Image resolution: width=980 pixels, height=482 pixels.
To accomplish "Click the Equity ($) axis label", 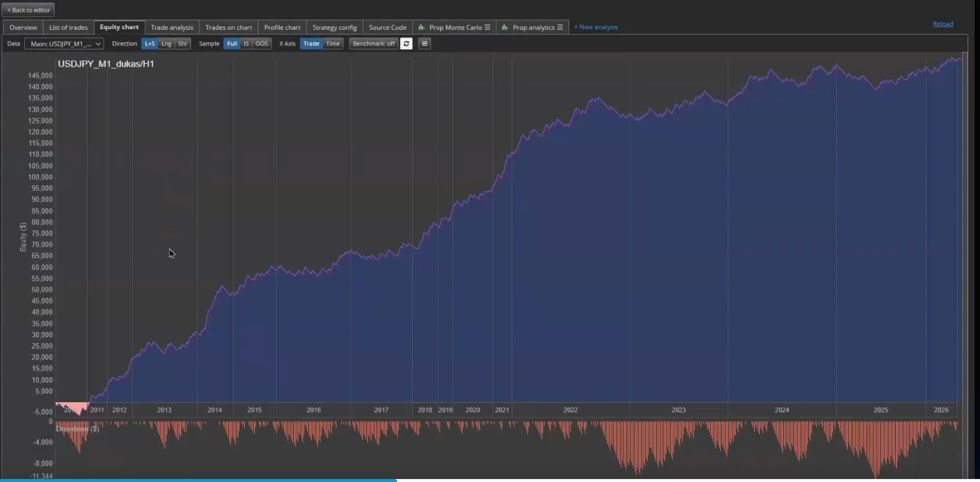I will tap(23, 237).
